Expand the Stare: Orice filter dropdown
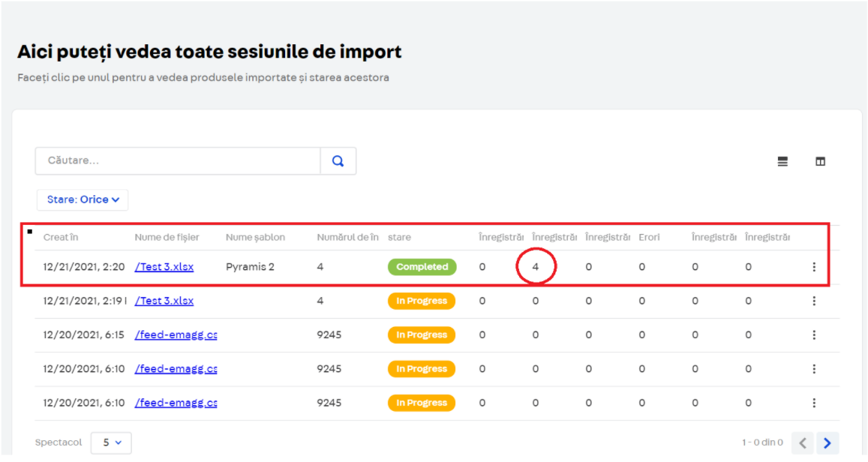868x462 pixels. (83, 199)
